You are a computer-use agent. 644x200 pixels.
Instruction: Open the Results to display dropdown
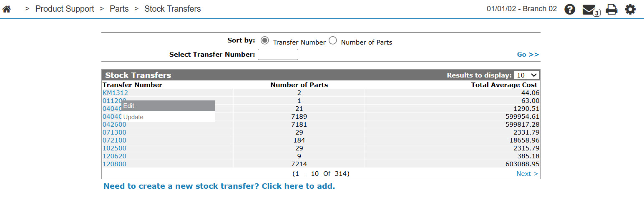pyautogui.click(x=527, y=75)
